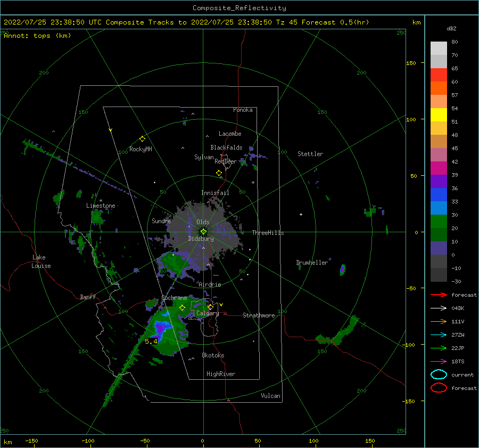Click the Sylvan label

204,157
